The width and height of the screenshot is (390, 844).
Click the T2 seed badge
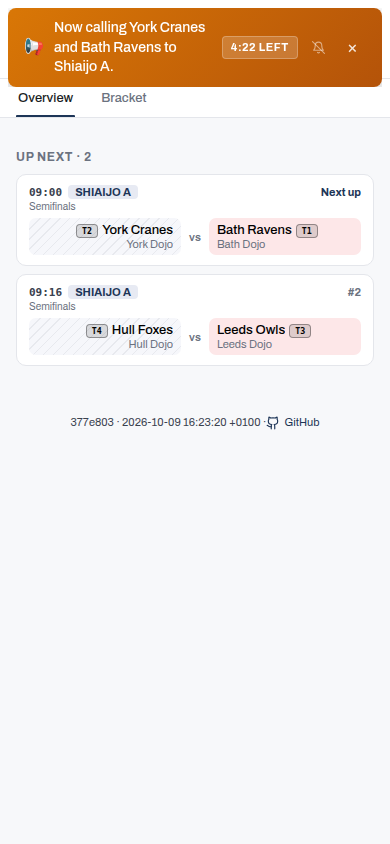87,231
